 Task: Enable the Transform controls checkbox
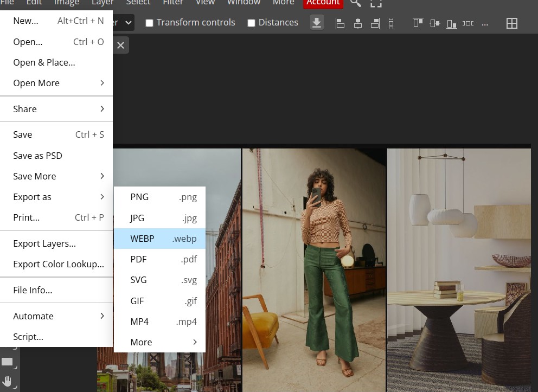[150, 23]
